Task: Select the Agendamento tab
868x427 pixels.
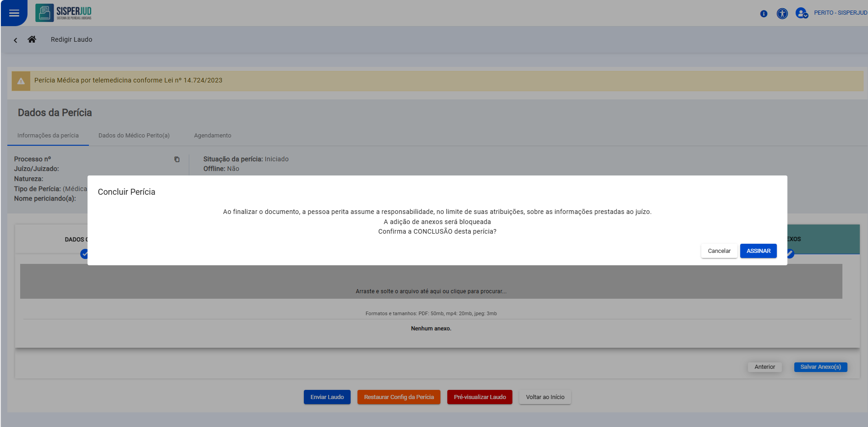Action: [x=213, y=136]
